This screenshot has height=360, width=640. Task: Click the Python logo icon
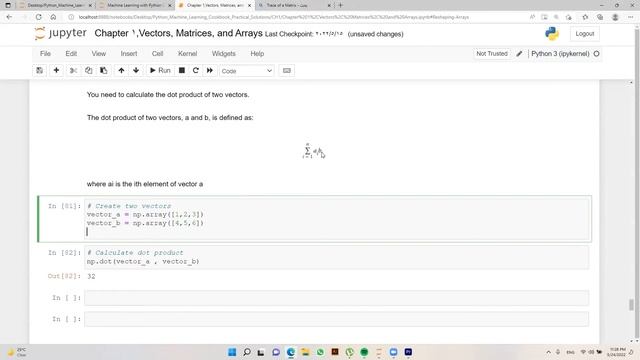(552, 34)
